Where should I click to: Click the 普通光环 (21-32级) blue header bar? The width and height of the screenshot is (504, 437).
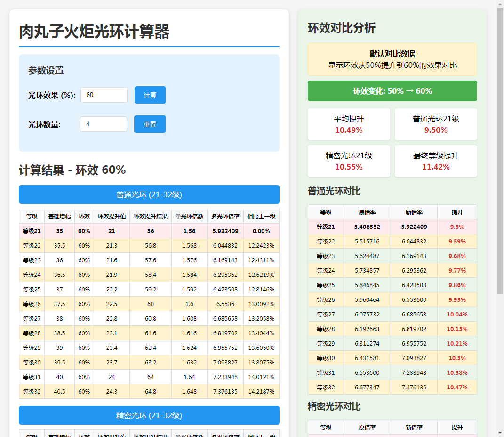[149, 194]
